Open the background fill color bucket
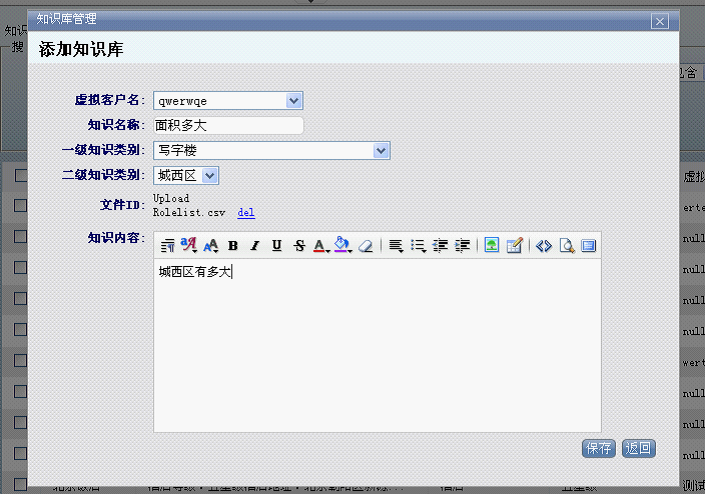This screenshot has height=494, width=705. coord(343,245)
